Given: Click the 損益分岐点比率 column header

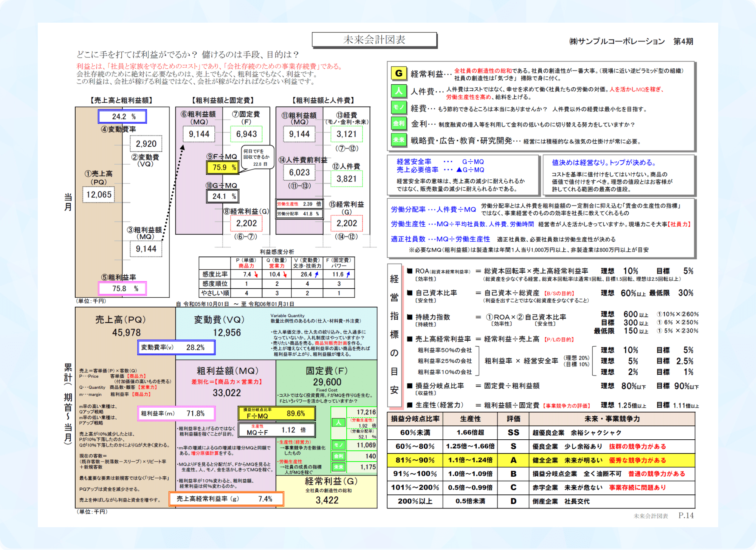Looking at the screenshot, I should (x=415, y=419).
